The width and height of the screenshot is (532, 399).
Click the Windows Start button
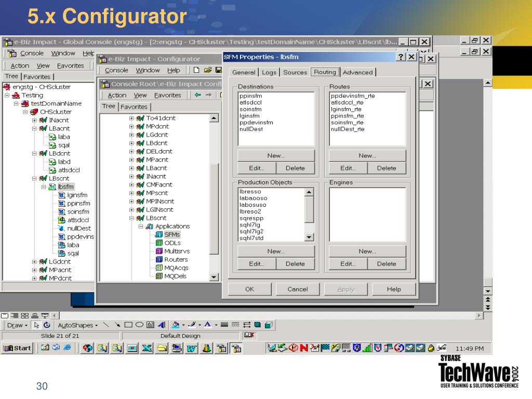click(x=17, y=348)
